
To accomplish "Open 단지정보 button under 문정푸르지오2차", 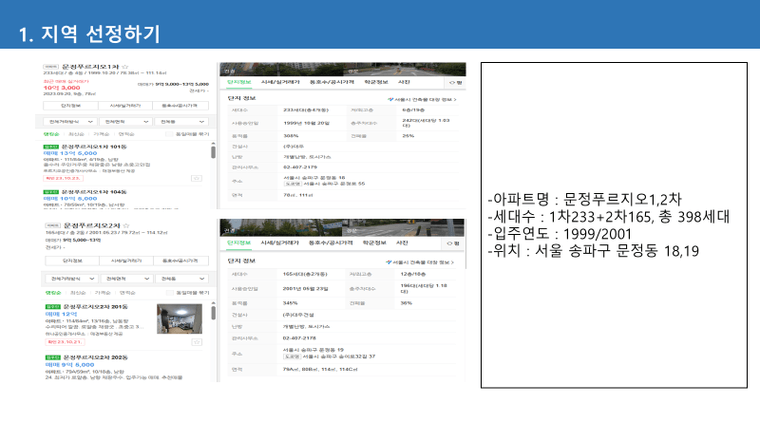I will [72, 261].
